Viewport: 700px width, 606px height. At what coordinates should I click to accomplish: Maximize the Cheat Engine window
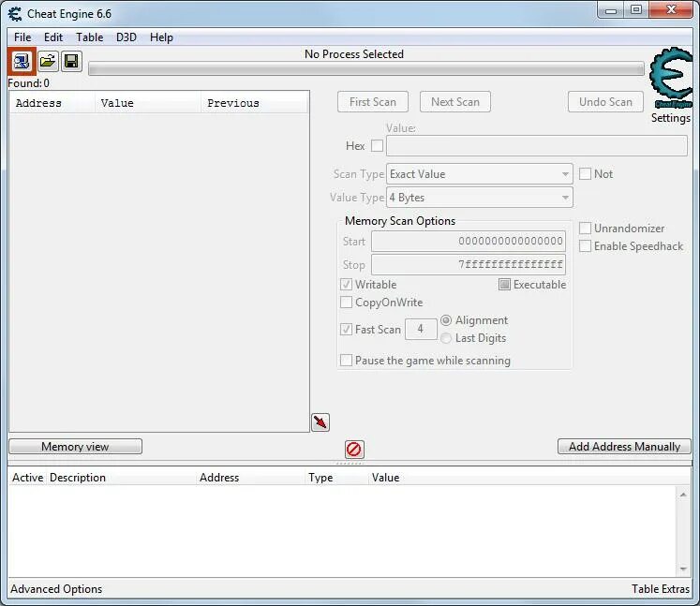coord(636,10)
